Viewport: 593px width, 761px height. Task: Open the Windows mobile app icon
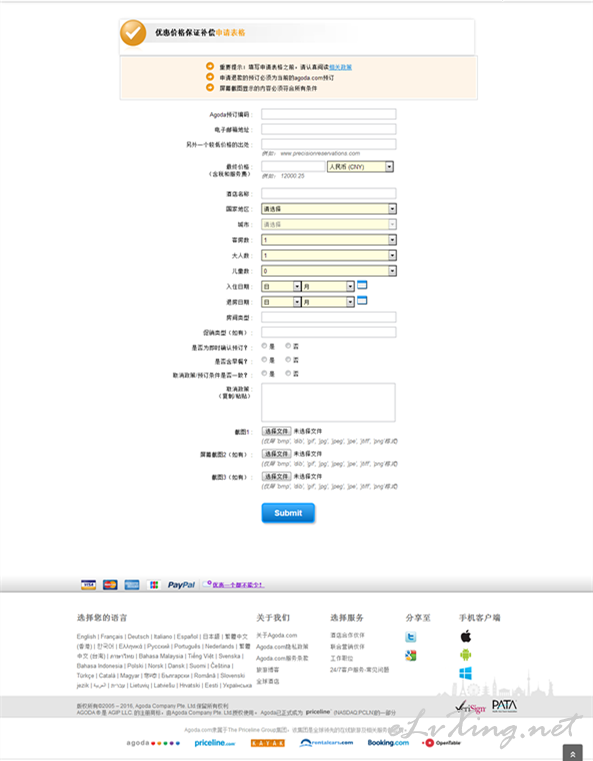point(466,674)
